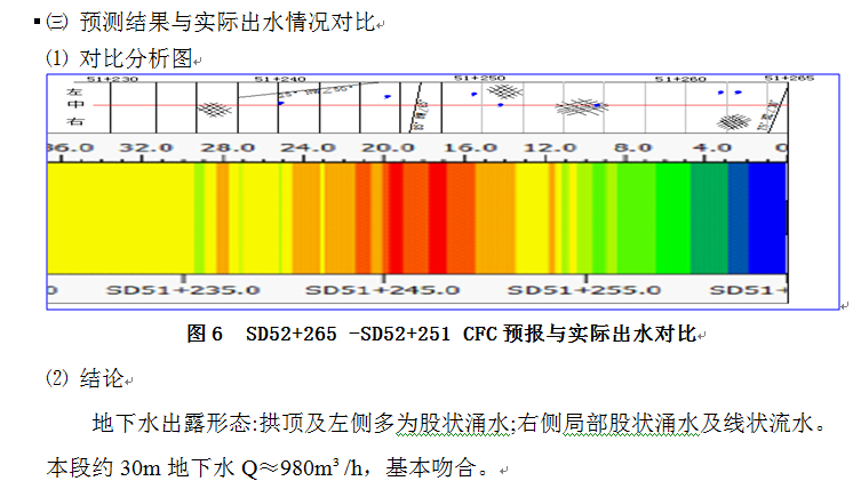
Task: Click scale label 12.0 in the figure
Action: click(550, 148)
